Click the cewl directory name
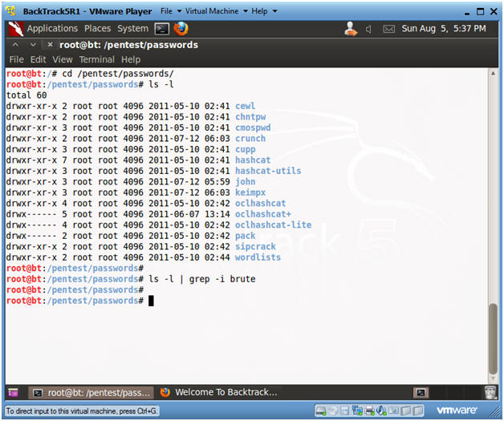 click(245, 107)
